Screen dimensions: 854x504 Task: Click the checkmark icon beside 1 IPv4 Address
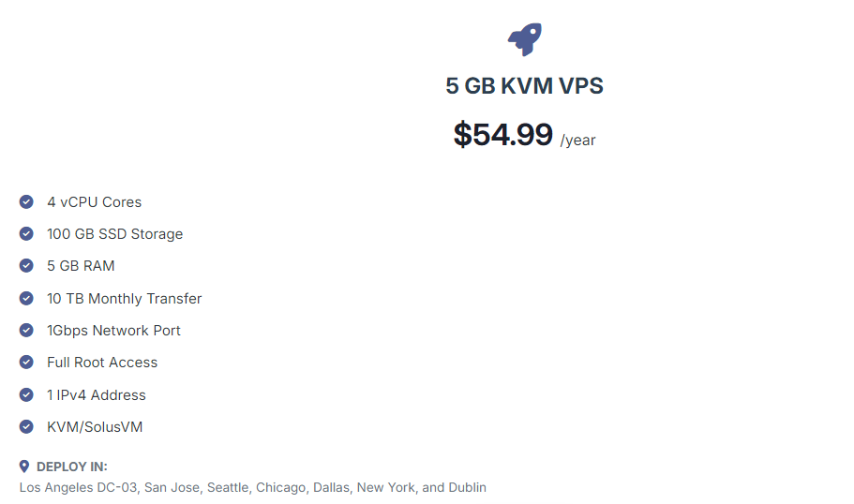(26, 394)
